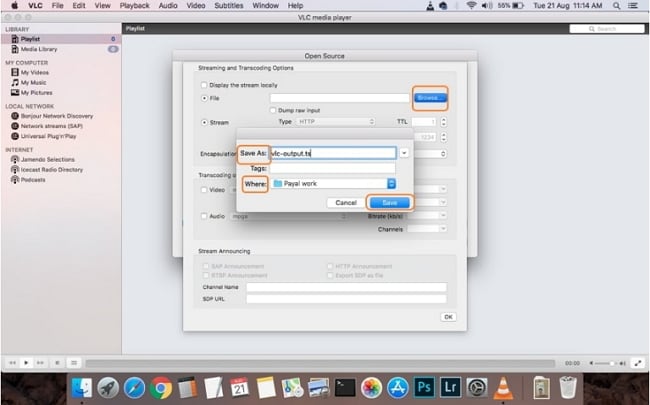Image resolution: width=650 pixels, height=405 pixels.
Task: Open the Subtitles menu
Action: click(x=229, y=6)
